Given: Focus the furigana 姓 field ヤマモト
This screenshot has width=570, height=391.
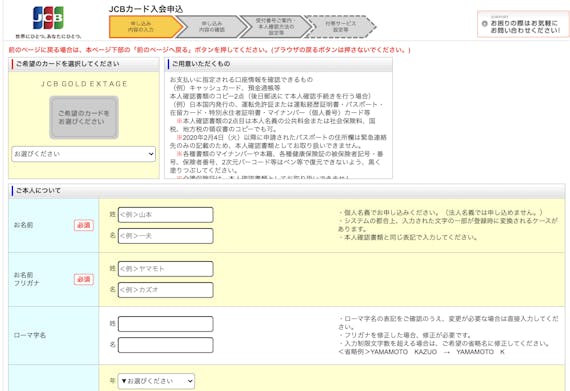Looking at the screenshot, I should (x=165, y=269).
